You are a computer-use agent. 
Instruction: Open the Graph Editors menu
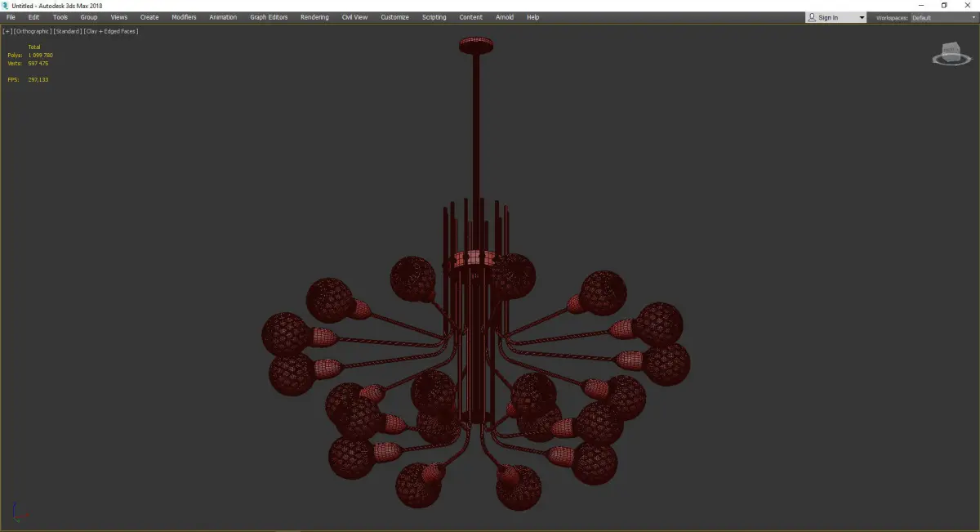tap(269, 17)
